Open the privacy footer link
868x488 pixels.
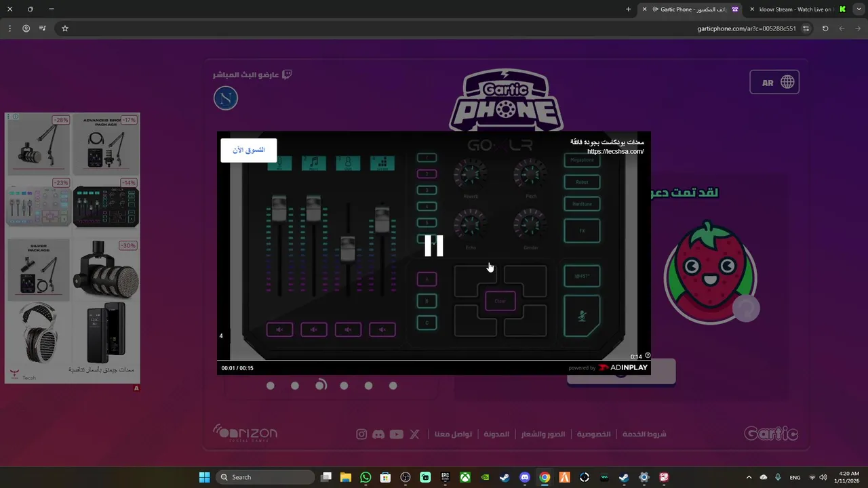click(593, 434)
